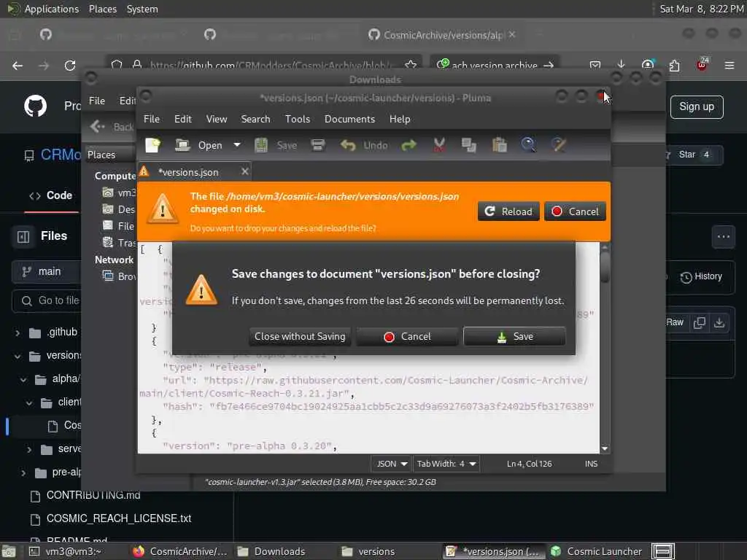The image size is (747, 560).
Task: Collapse the versions folder in file tree
Action: point(18,356)
